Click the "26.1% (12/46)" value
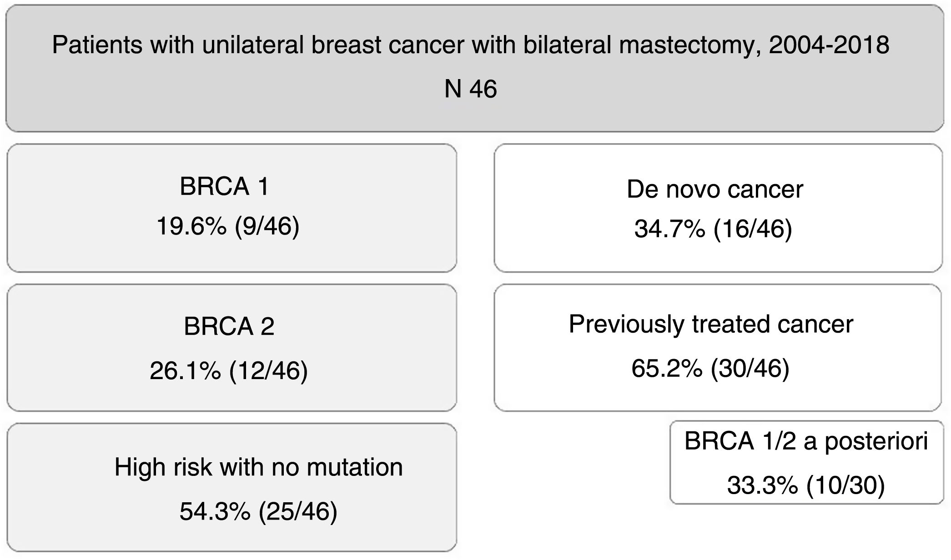 (x=228, y=370)
